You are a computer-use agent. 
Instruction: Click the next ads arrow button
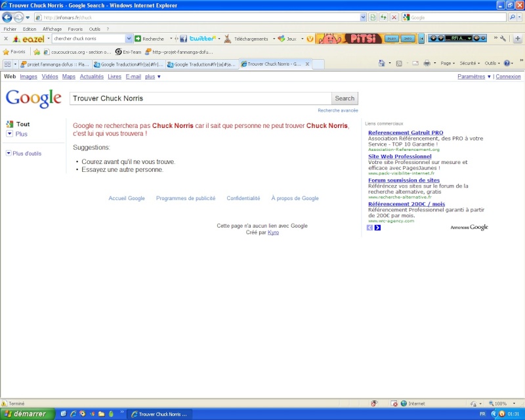pyautogui.click(x=377, y=228)
